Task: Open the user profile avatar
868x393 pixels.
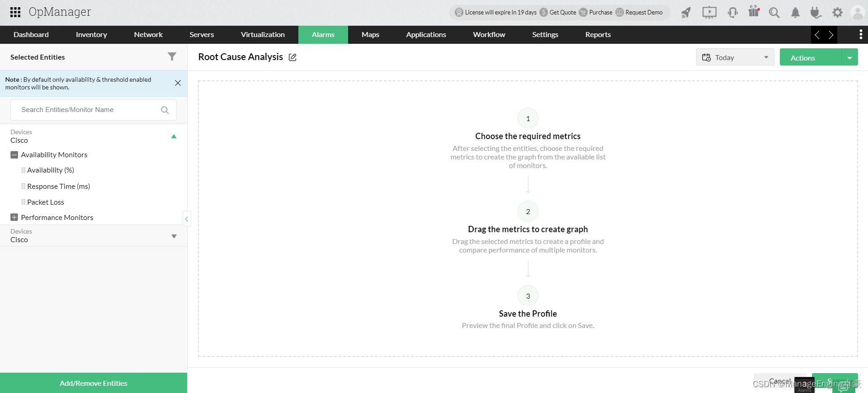Action: (x=858, y=13)
